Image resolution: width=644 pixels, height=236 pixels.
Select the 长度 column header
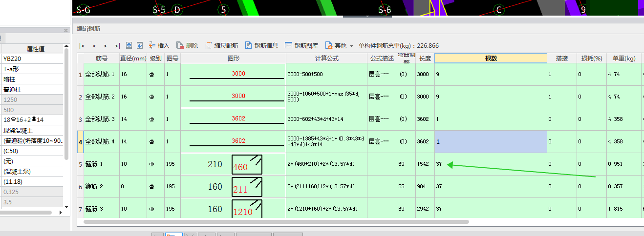[425, 58]
